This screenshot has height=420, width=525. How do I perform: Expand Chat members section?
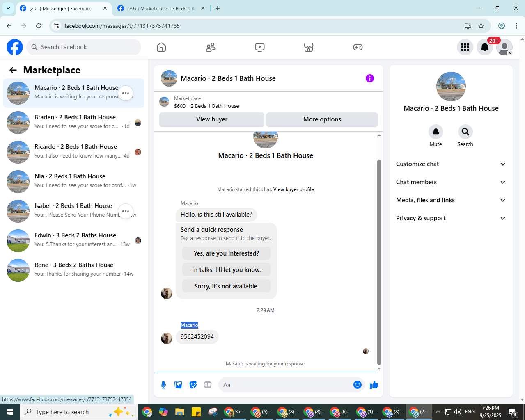click(451, 182)
